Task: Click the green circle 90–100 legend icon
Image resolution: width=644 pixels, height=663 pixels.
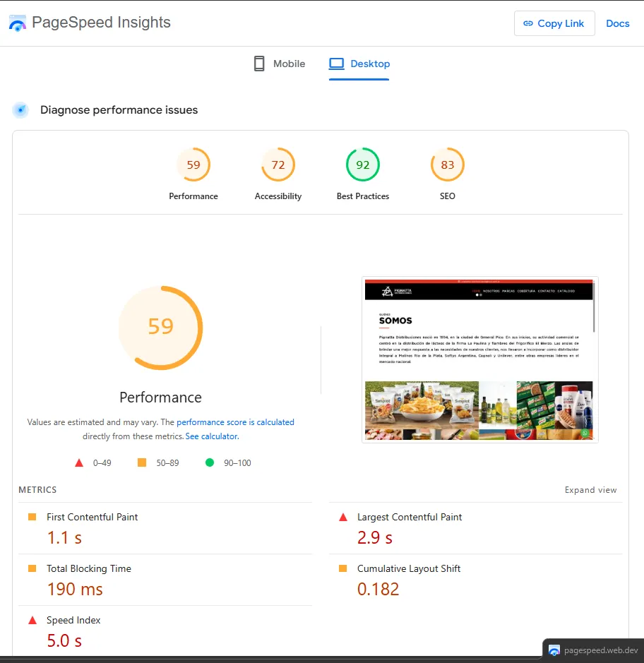Action: [x=209, y=462]
